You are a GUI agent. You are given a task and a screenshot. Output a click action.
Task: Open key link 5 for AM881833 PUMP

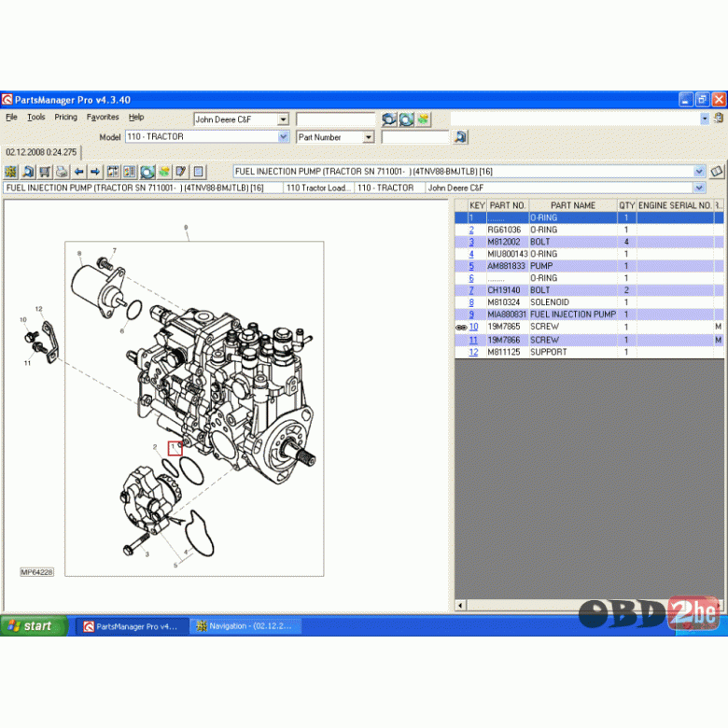[x=471, y=266]
